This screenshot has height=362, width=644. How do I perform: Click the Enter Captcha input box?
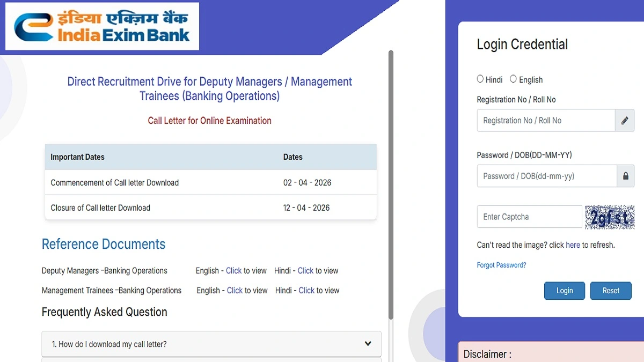tap(529, 217)
